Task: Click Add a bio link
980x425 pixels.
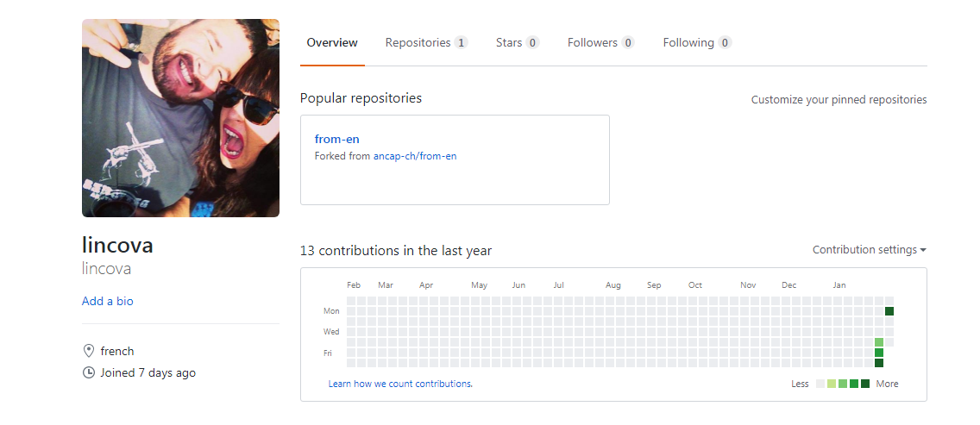Action: tap(108, 301)
